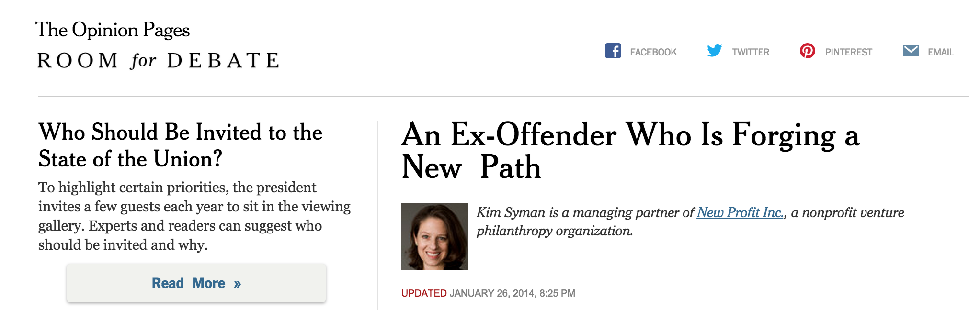
Task: Click the Email envelope icon
Action: coord(911,51)
